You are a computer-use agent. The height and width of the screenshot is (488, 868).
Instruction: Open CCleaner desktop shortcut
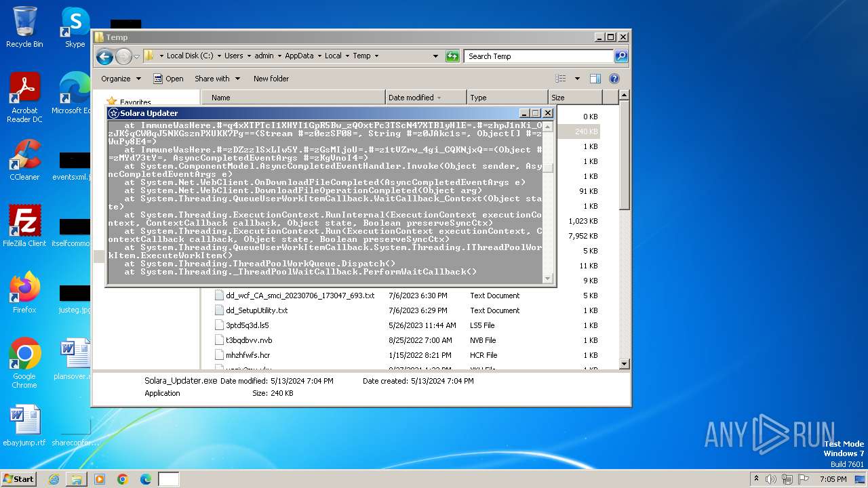pos(24,160)
